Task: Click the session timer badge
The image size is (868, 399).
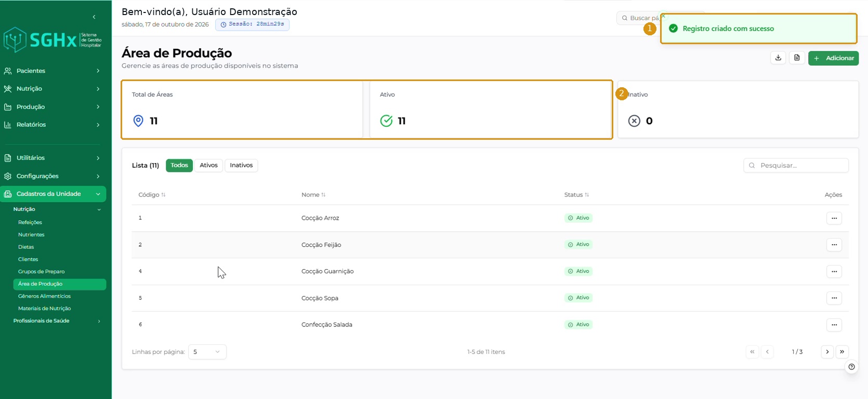Action: 253,24
